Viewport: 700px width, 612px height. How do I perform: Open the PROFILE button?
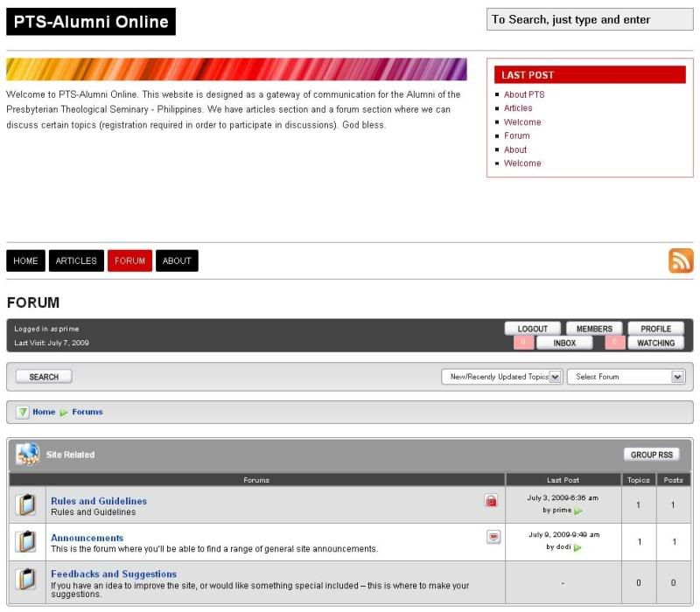(x=655, y=329)
